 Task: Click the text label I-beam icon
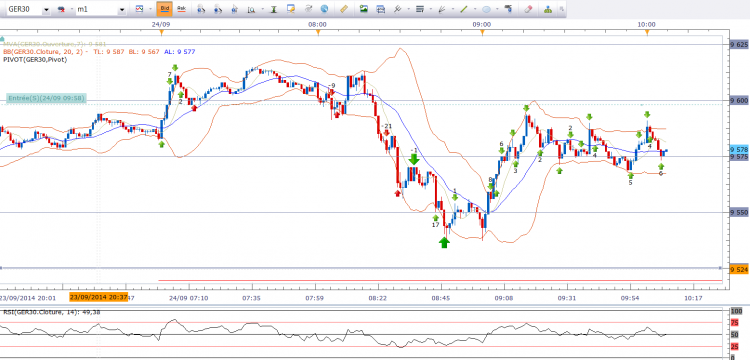273,9
